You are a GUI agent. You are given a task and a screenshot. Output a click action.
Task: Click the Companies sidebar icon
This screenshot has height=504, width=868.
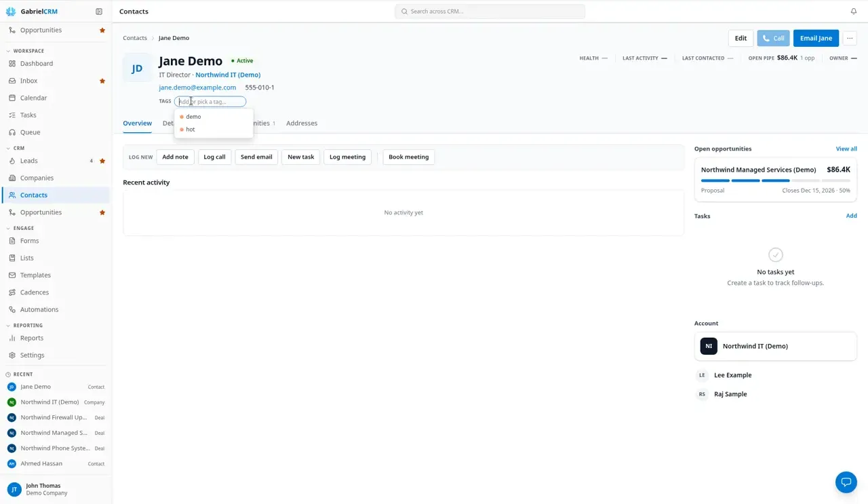[12, 178]
